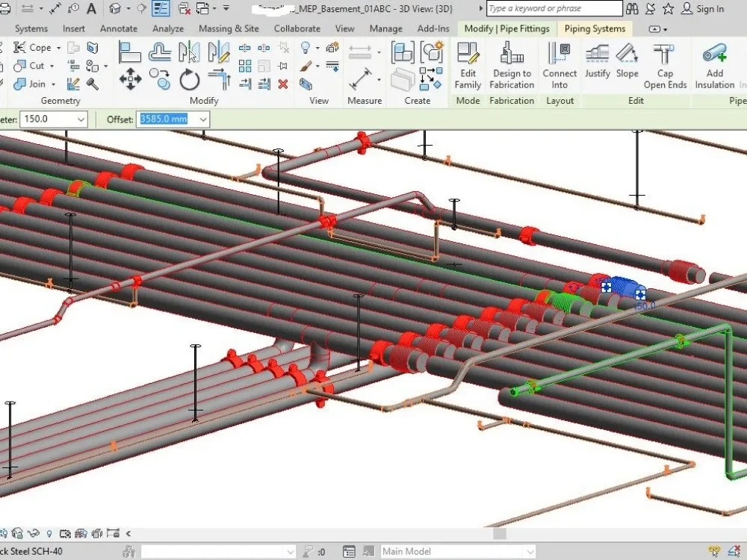
Task: Open the Collaborate ribbon tab
Action: coord(297,29)
